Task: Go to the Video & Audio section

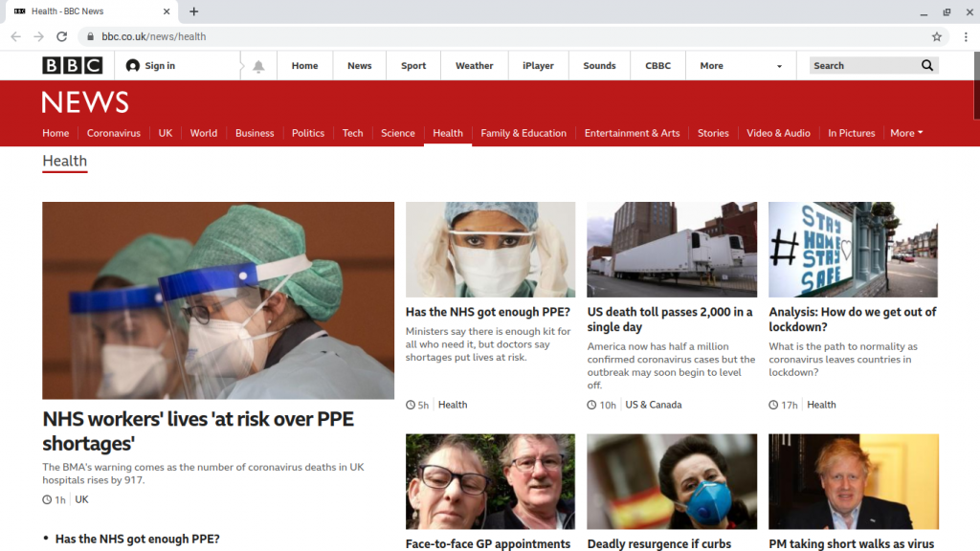Action: [x=778, y=133]
